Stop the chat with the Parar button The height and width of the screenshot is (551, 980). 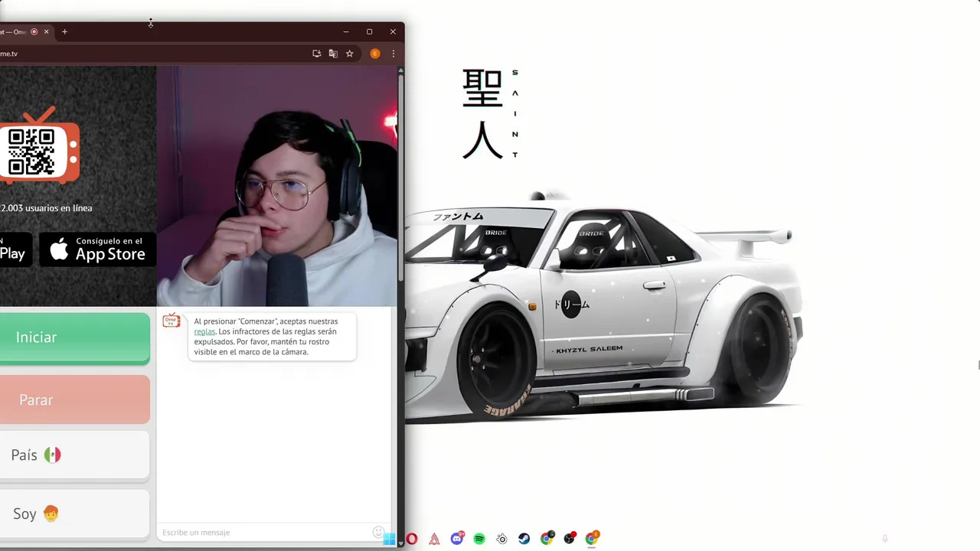(x=74, y=399)
